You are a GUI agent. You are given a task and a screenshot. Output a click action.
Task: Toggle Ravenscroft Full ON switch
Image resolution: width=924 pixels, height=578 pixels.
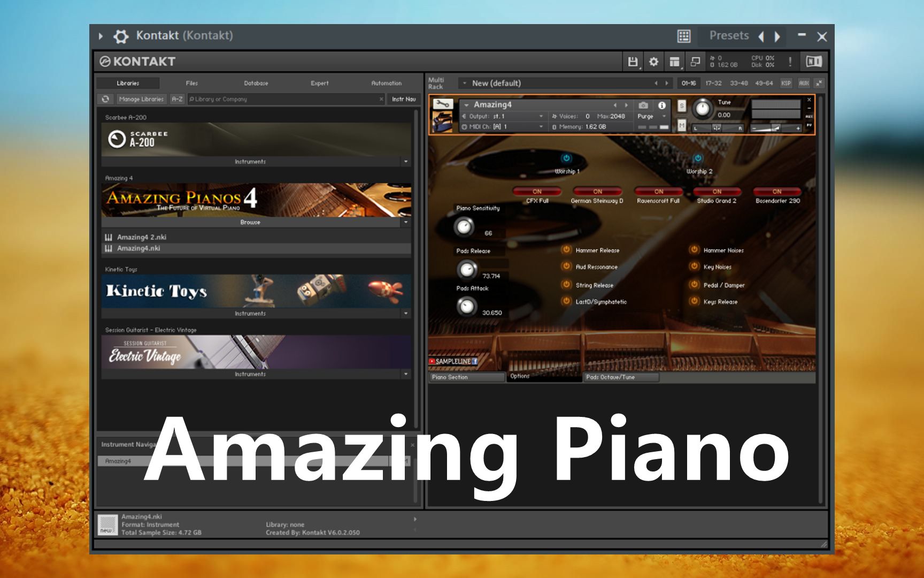pos(658,192)
